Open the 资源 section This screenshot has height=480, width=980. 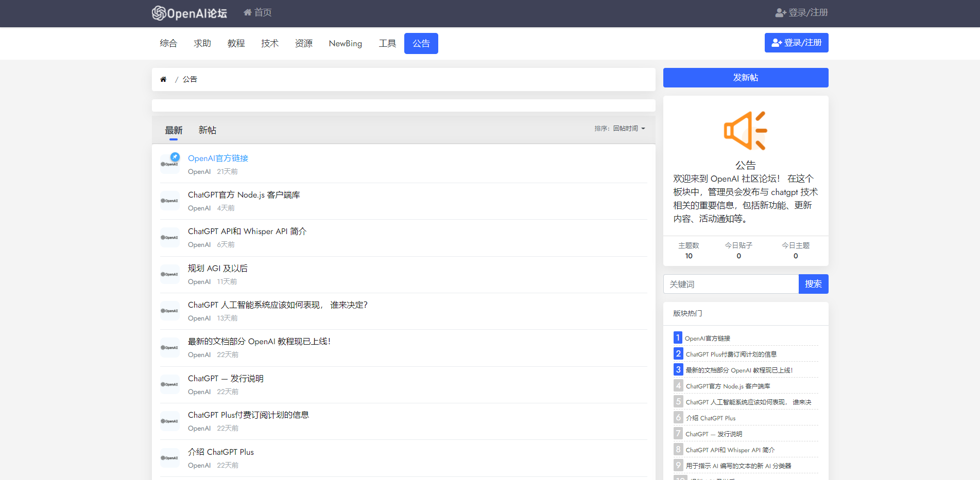point(303,43)
